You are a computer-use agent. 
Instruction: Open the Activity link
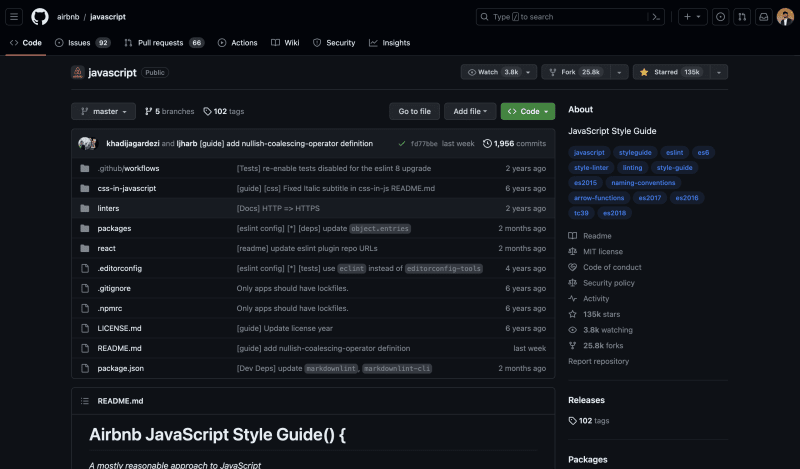pyautogui.click(x=589, y=299)
